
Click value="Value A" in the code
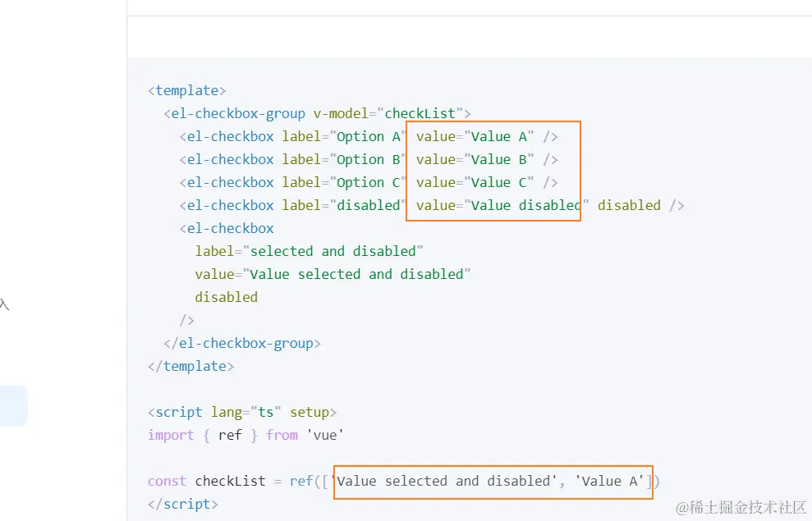475,136
